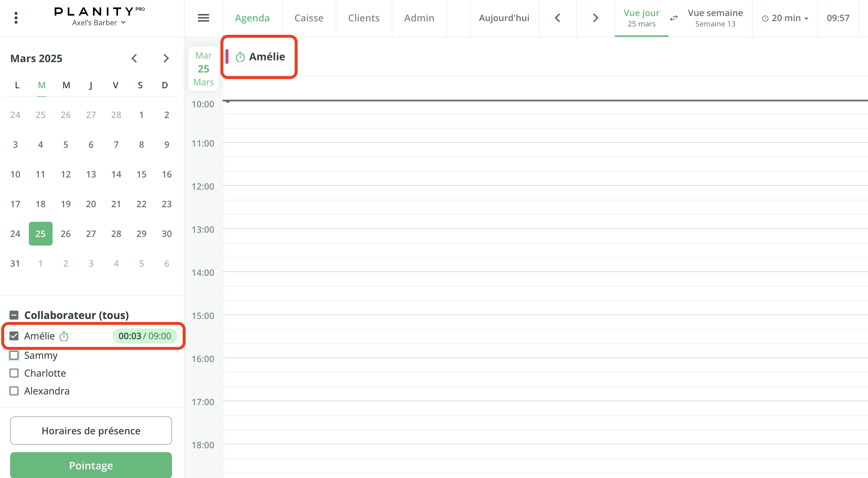Click stopwatch icon in Amélie column header
Viewport: 868px width, 478px height.
[x=240, y=57]
